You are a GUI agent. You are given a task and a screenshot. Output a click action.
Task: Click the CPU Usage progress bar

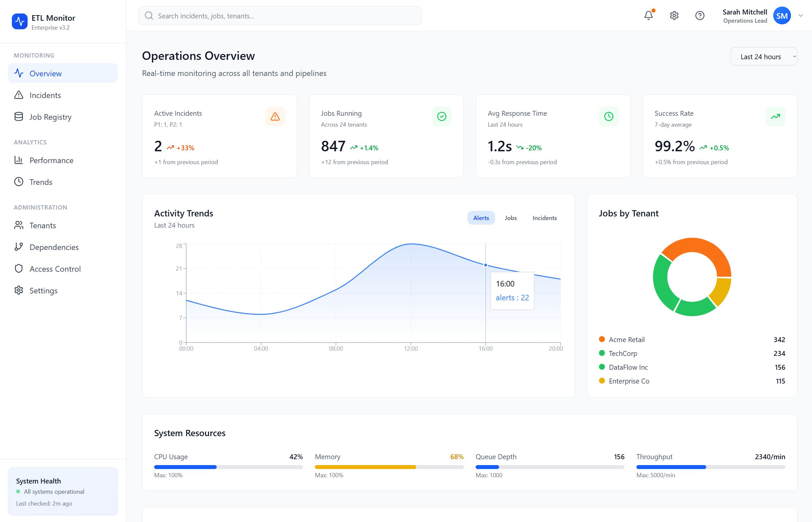228,467
